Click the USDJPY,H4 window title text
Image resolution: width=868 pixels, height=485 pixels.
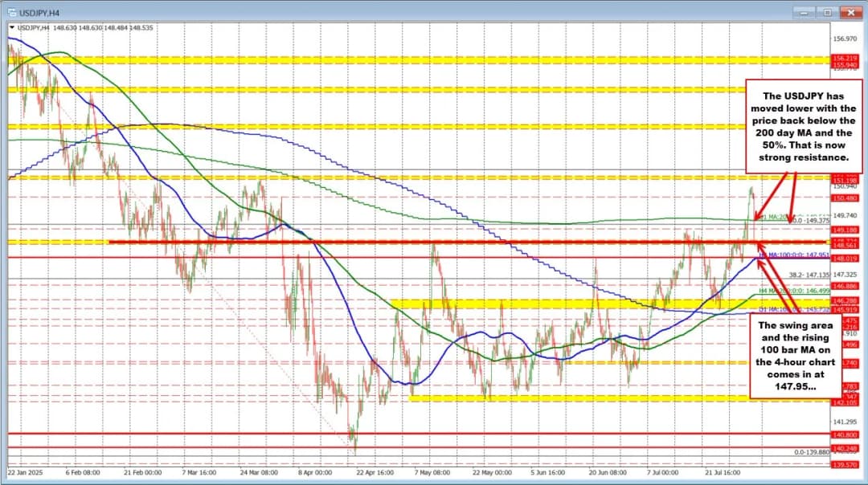click(38, 12)
